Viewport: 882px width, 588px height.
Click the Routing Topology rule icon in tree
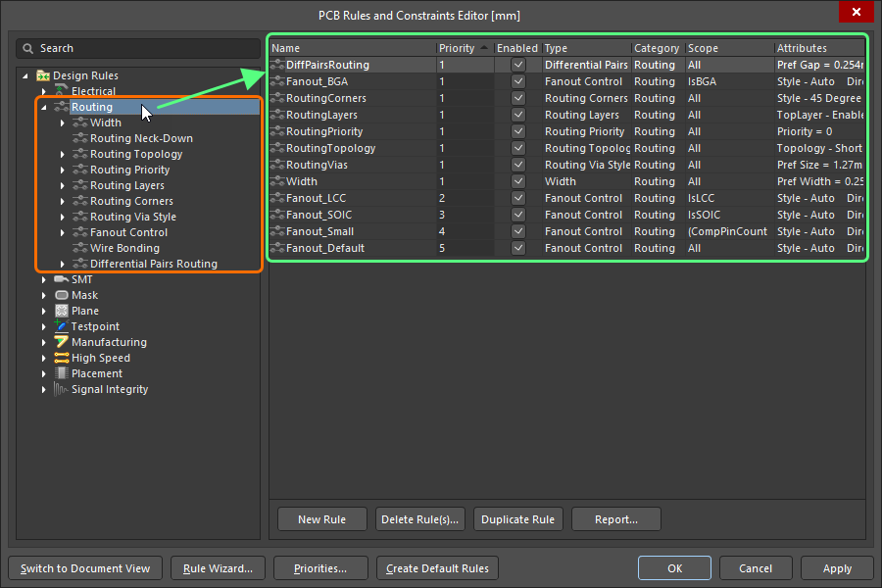[x=80, y=154]
